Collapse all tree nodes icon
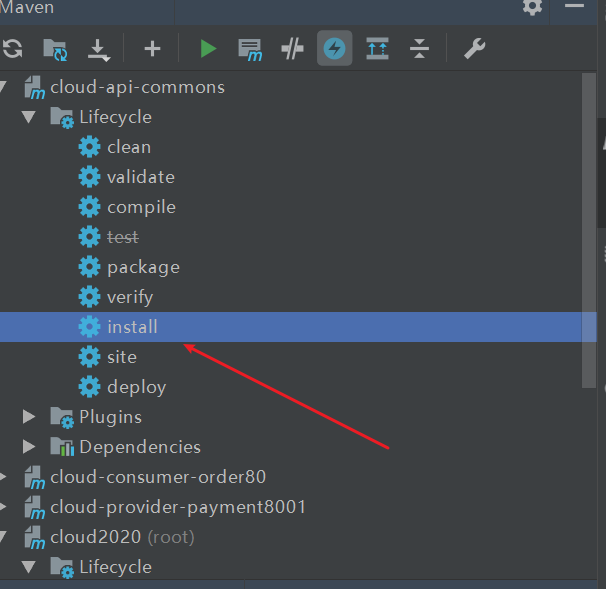This screenshot has width=606, height=589. pos(419,49)
